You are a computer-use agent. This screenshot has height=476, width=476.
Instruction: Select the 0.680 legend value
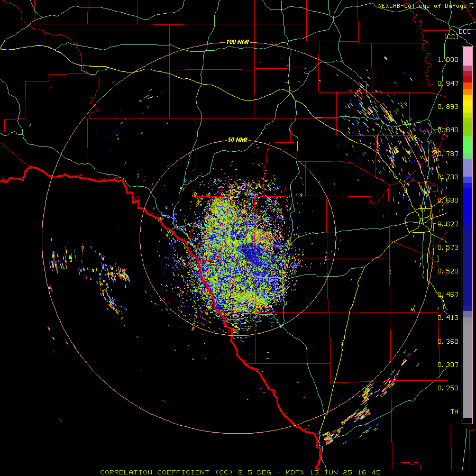pos(448,200)
